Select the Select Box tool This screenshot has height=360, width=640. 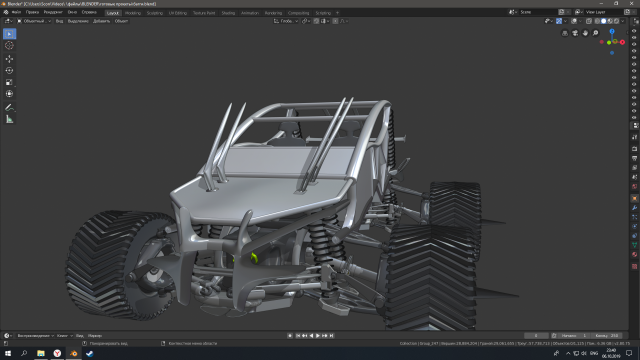(x=9, y=34)
